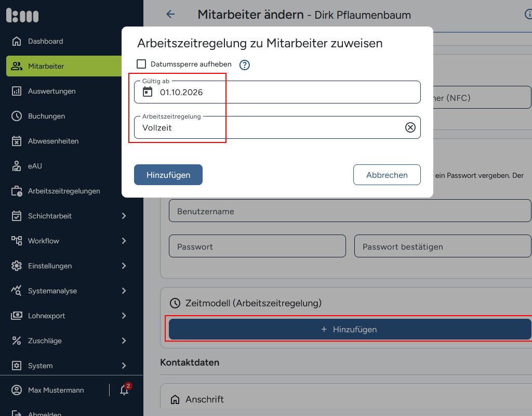Expand the Einstellungen submenu chevron
Image resolution: width=532 pixels, height=416 pixels.
124,266
